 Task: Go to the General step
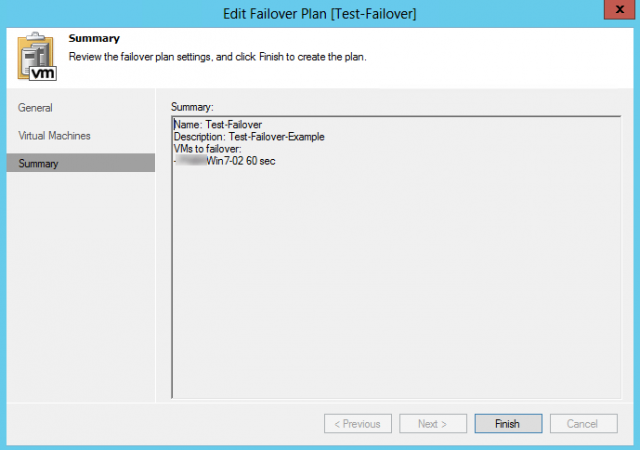coord(36,108)
